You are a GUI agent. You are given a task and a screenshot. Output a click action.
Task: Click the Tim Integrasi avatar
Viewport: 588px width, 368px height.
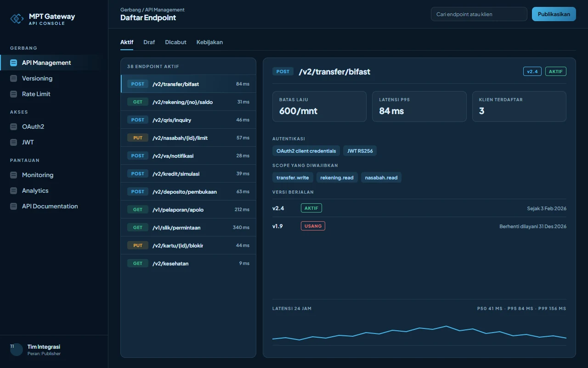tap(17, 350)
